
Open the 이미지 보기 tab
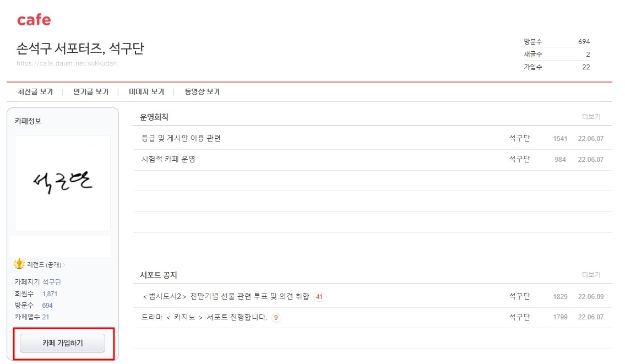tap(145, 91)
